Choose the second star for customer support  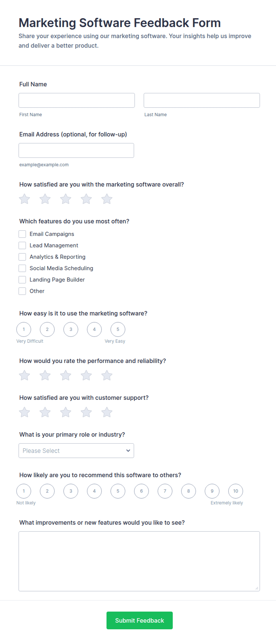pyautogui.click(x=45, y=412)
